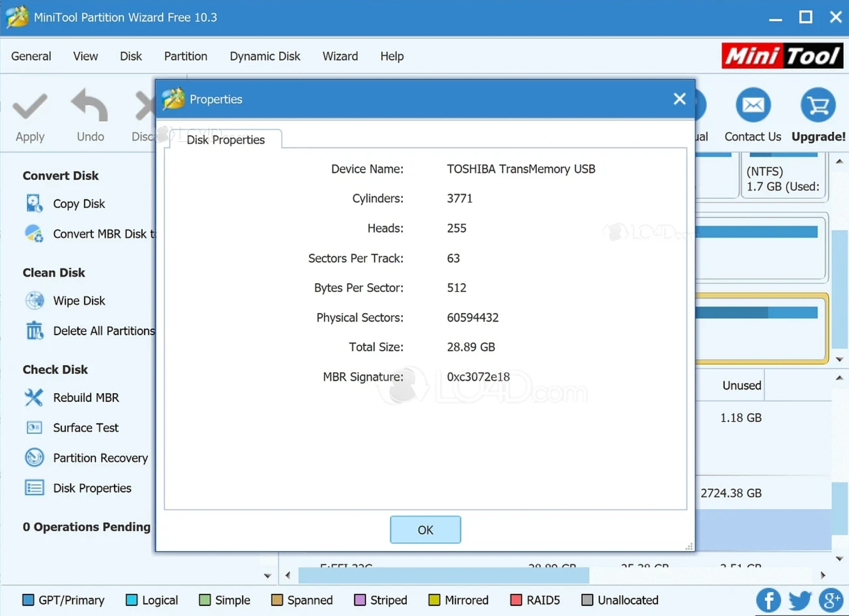Select NTFS 1.7 GB partition block

click(x=783, y=176)
